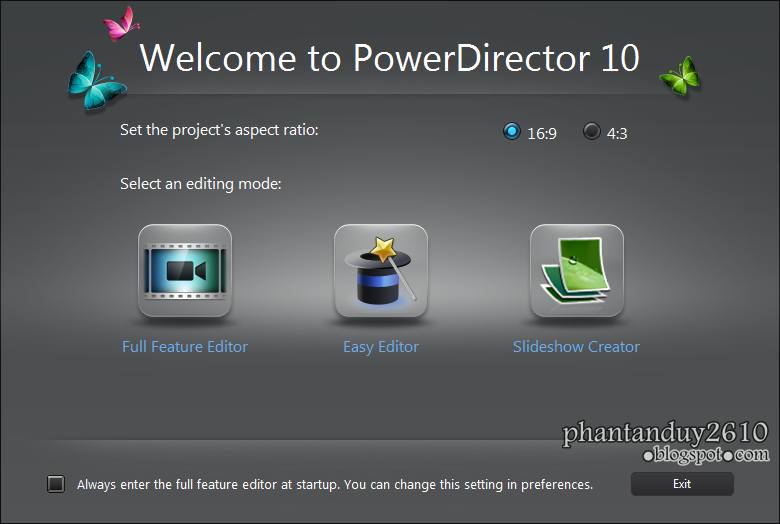Open the Full Feature Editor film icon
The height and width of the screenshot is (524, 780).
pyautogui.click(x=185, y=271)
